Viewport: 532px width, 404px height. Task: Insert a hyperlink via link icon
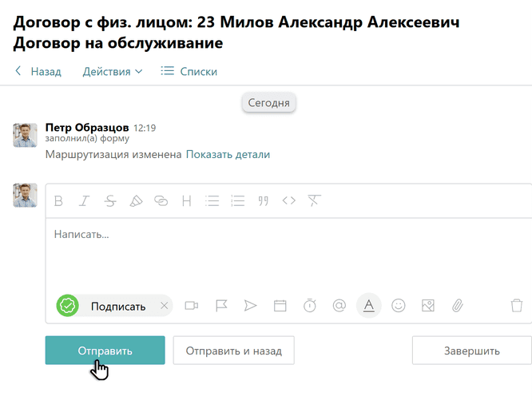(161, 201)
